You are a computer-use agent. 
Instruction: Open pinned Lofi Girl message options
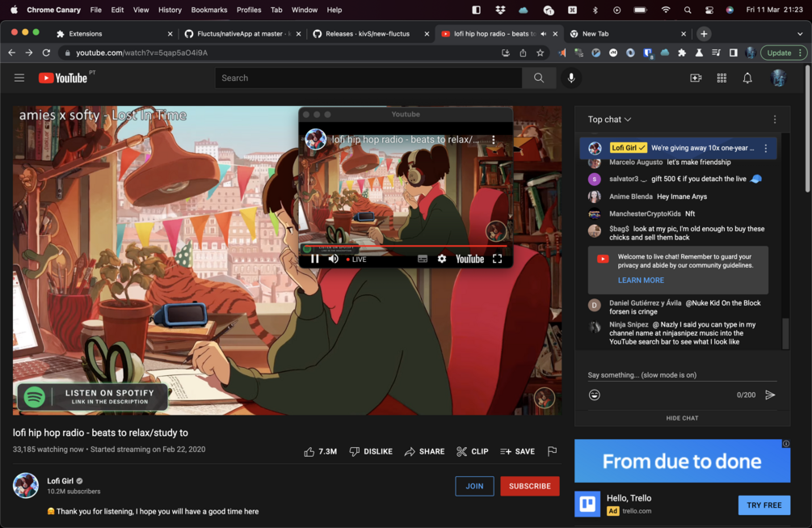(x=766, y=148)
